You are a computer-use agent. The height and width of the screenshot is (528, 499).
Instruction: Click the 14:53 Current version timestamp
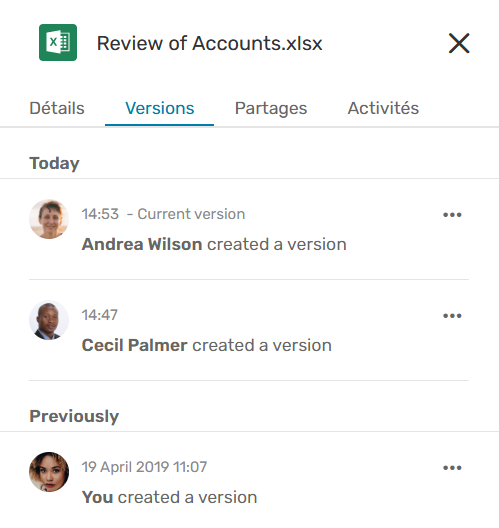tap(163, 214)
